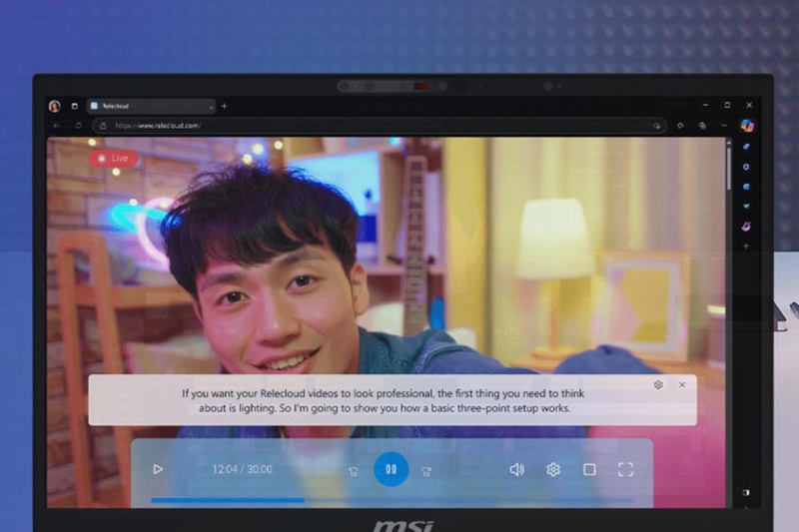Seek along the blue video progress bar

coord(393,500)
